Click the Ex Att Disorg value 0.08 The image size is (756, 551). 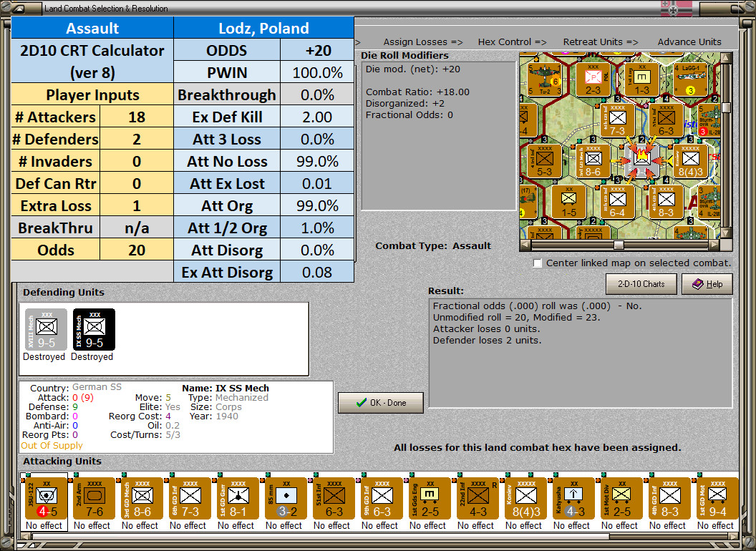(x=317, y=273)
